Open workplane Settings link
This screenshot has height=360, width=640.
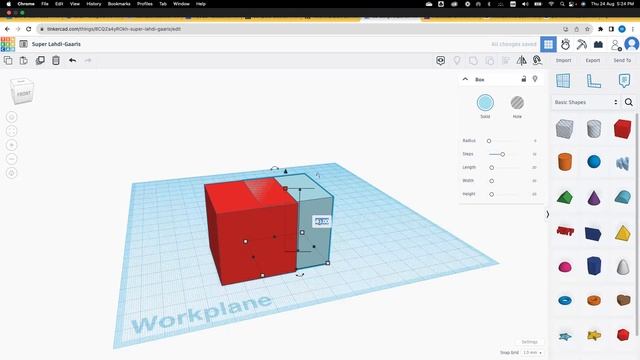(529, 342)
